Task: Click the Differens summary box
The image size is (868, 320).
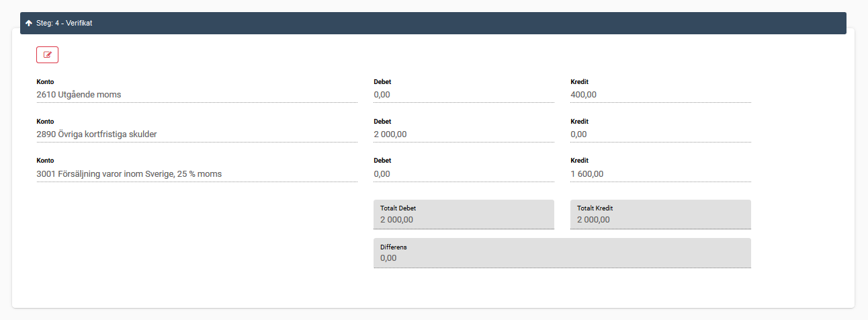Action: click(562, 253)
